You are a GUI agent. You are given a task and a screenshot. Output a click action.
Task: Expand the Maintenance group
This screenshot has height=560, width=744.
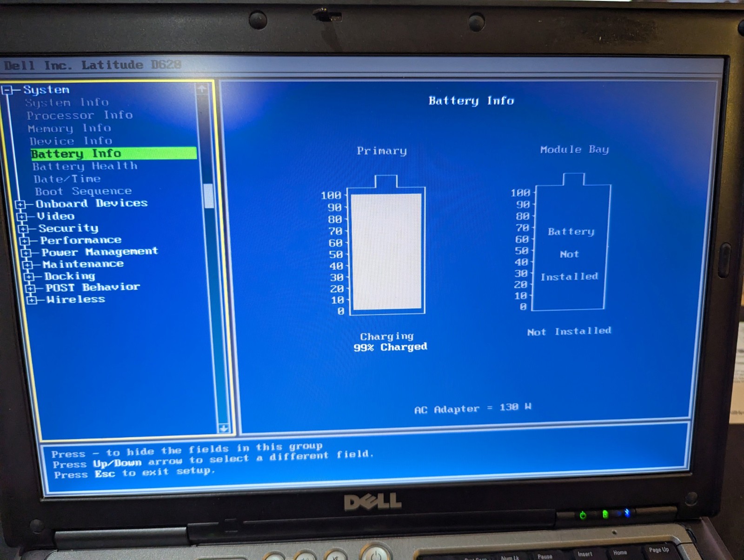(x=27, y=265)
